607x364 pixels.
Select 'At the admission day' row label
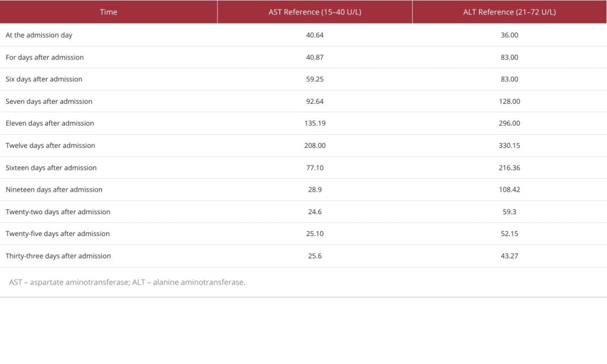pos(39,35)
